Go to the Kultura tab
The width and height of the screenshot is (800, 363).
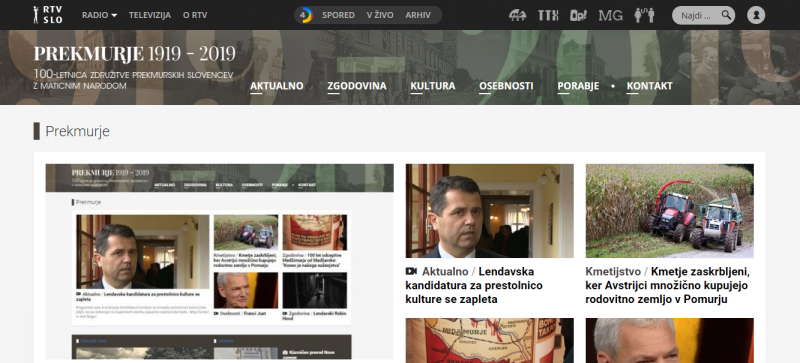pyautogui.click(x=433, y=86)
